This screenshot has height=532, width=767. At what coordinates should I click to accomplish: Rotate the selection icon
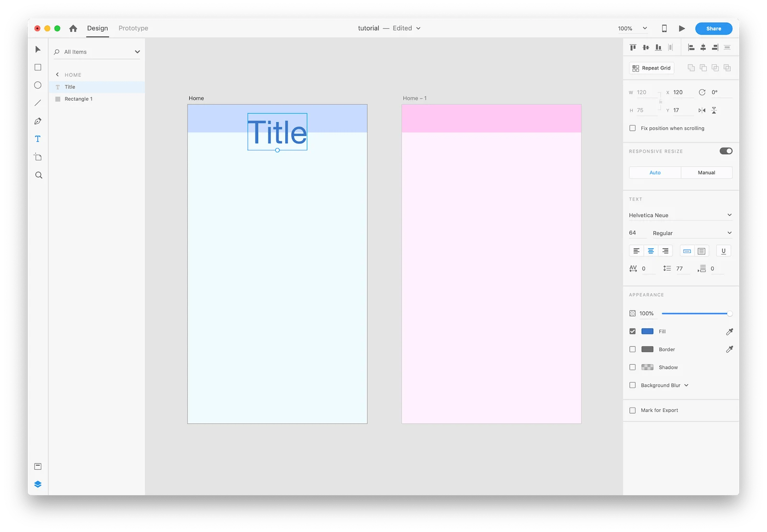[x=702, y=92]
